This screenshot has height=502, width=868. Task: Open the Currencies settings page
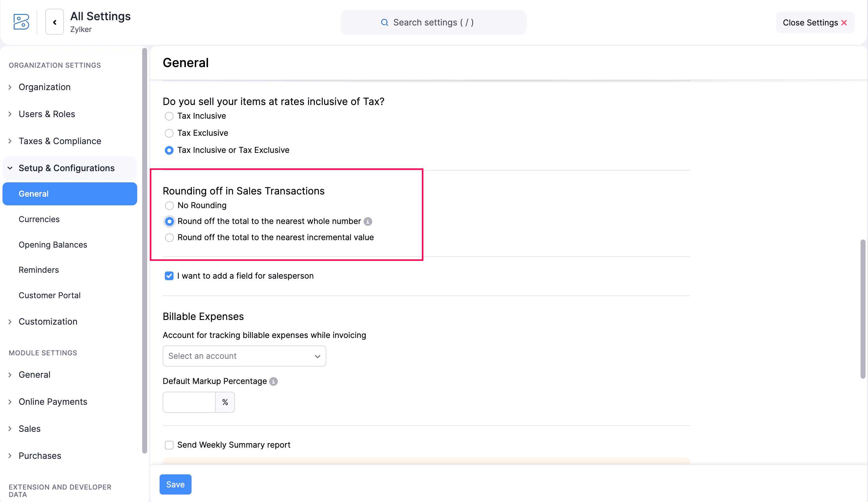pyautogui.click(x=39, y=219)
